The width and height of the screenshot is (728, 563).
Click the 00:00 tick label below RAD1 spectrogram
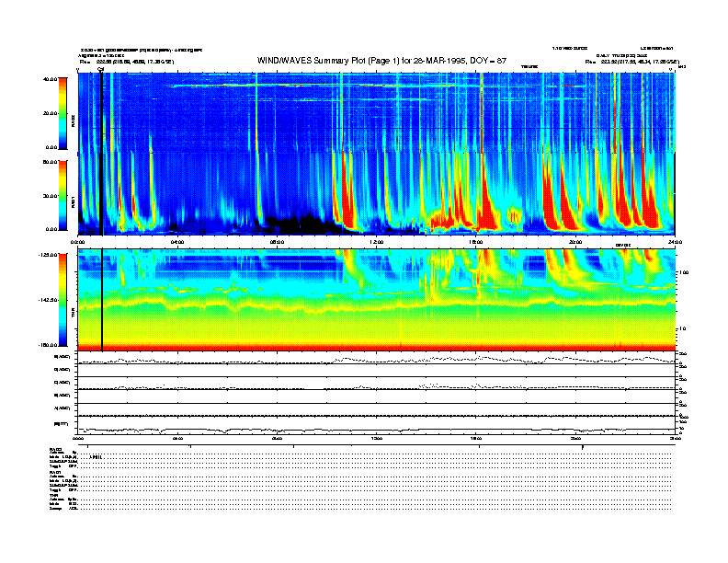pos(77,242)
